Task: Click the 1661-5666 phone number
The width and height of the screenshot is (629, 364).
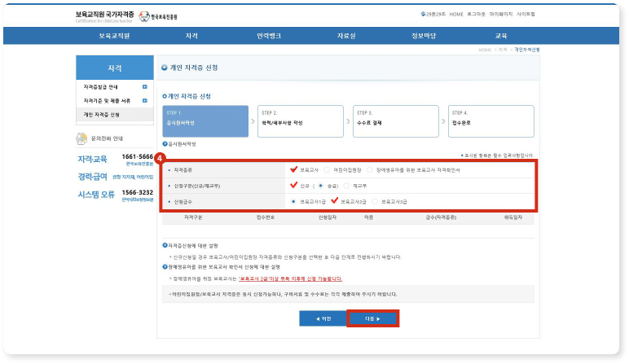Action: [137, 156]
